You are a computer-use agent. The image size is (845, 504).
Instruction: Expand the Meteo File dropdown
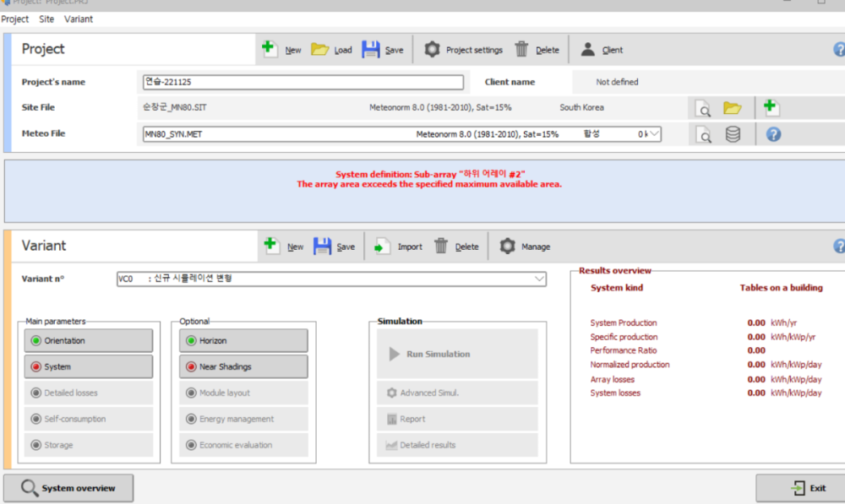(x=654, y=134)
